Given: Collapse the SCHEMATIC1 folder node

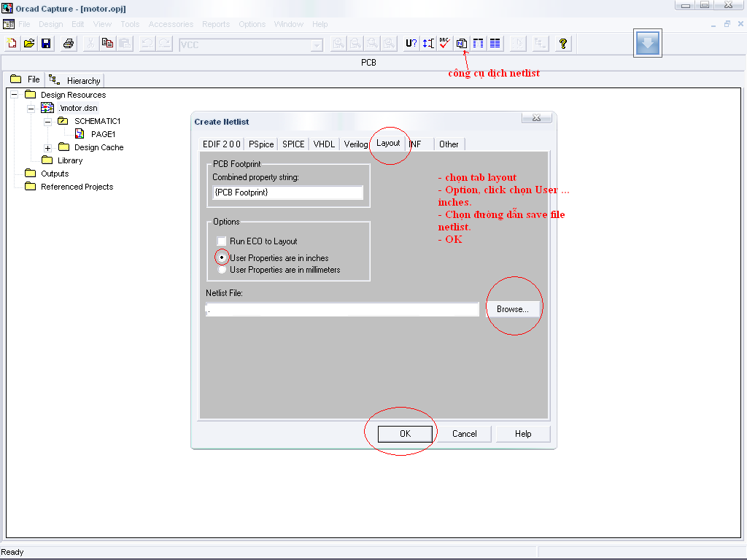Looking at the screenshot, I should pos(47,122).
